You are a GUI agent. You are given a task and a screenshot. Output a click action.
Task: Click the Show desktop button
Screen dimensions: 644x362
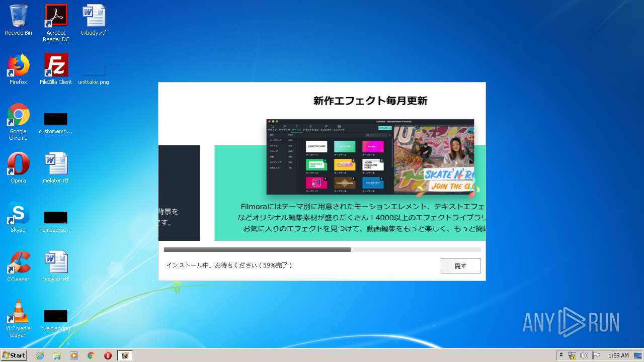pyautogui.click(x=639, y=355)
